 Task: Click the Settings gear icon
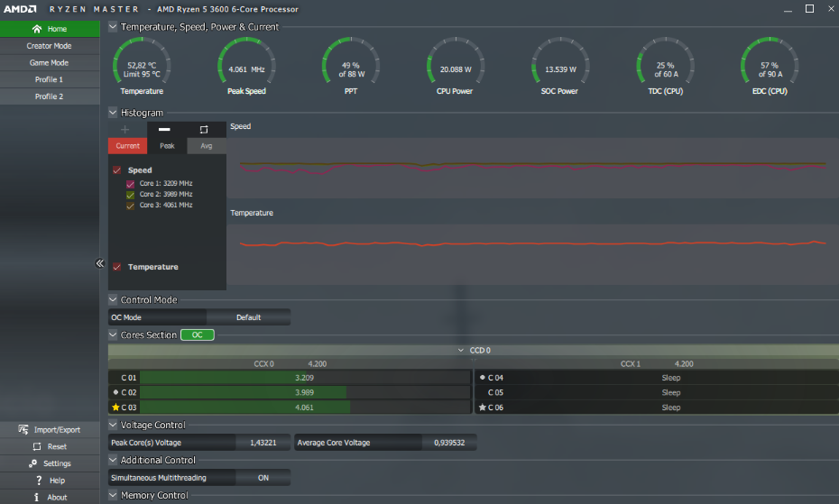click(33, 463)
